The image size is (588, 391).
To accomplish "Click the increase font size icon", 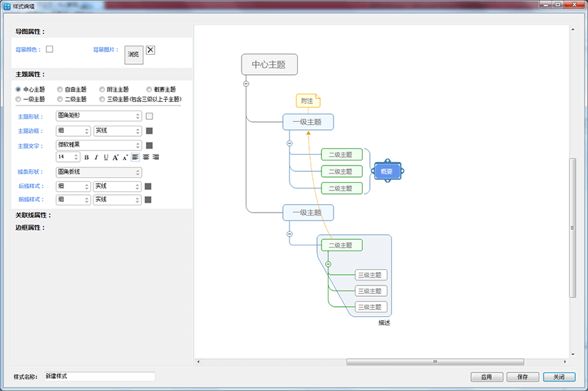I will [115, 157].
